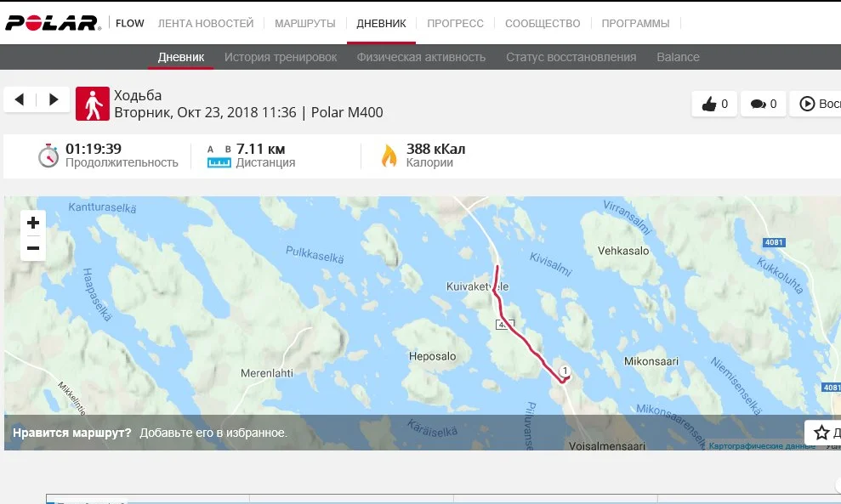The width and height of the screenshot is (841, 504).
Task: Open the Flow home link
Action: coord(130,24)
